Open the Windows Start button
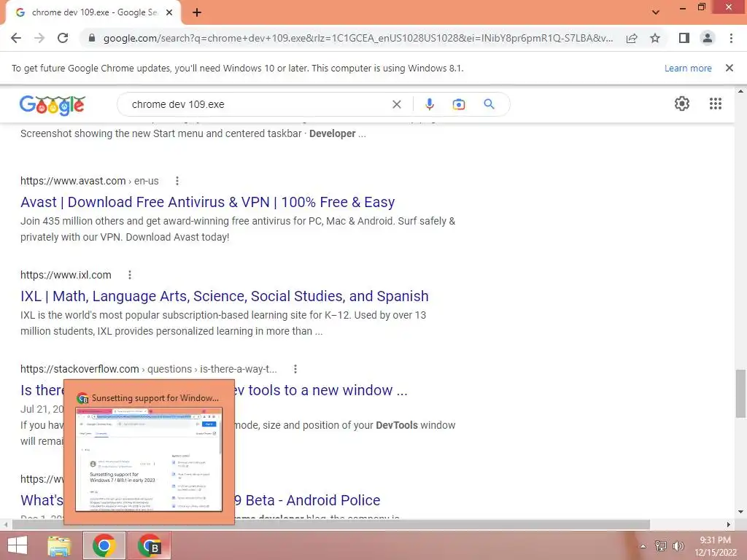Screen dimensions: 747x560 pos(18,545)
